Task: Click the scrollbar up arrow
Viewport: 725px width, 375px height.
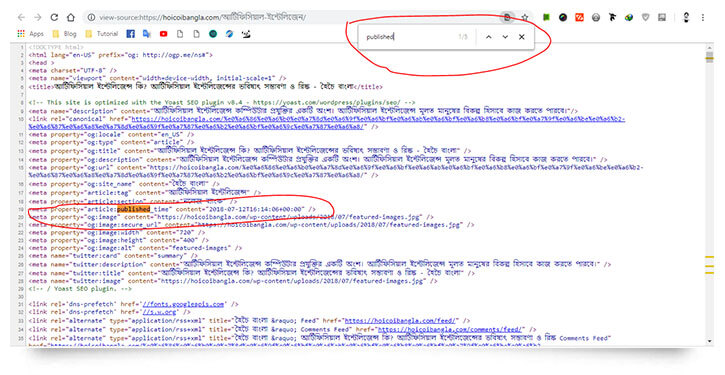Action: pos(709,47)
